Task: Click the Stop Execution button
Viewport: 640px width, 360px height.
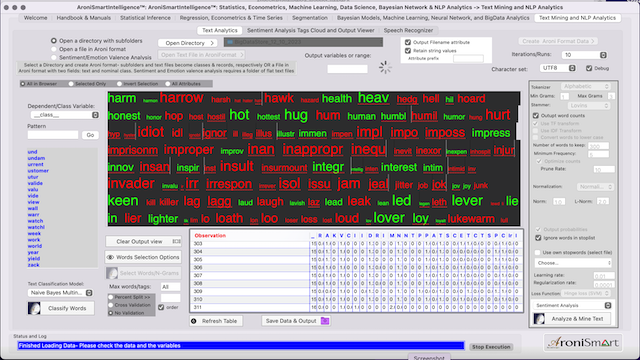Action: [491, 347]
